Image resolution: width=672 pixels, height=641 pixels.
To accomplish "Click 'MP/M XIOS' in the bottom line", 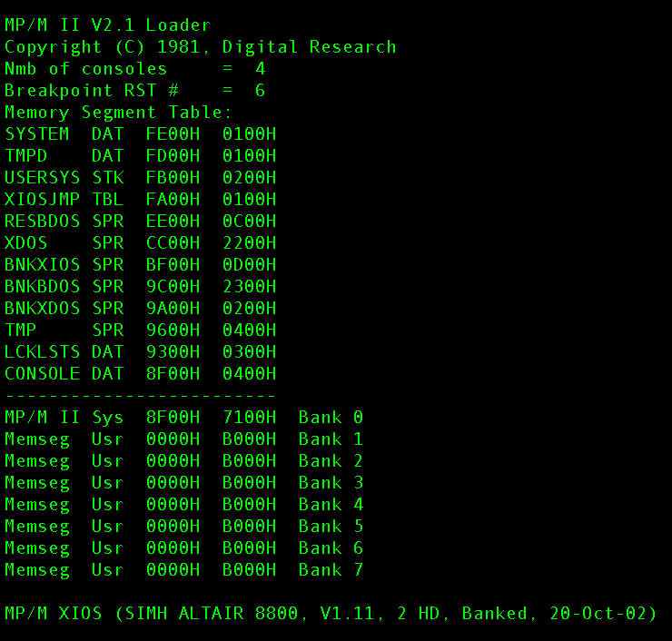I will 54,614.
